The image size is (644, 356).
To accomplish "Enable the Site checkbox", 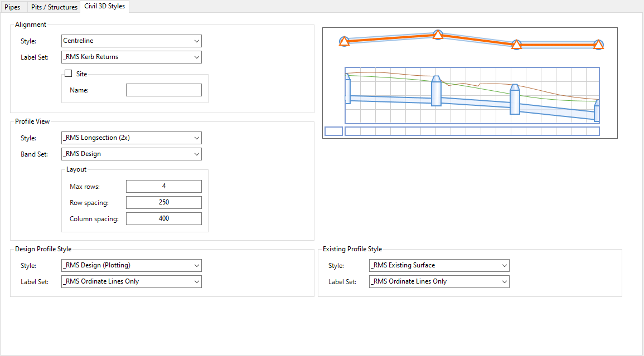I will [69, 74].
